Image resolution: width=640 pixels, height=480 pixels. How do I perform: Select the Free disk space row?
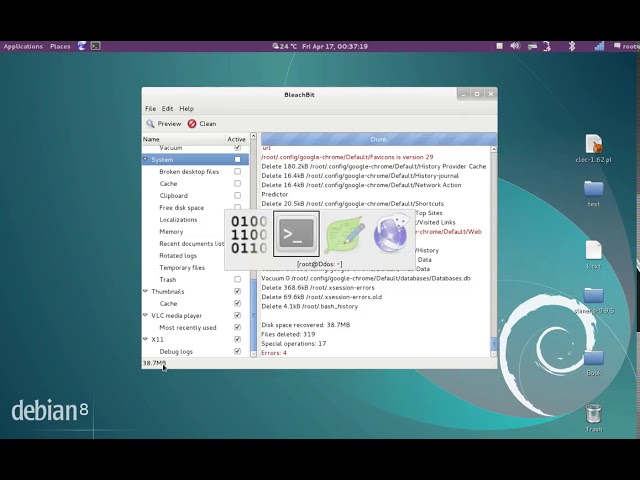click(x=195, y=208)
